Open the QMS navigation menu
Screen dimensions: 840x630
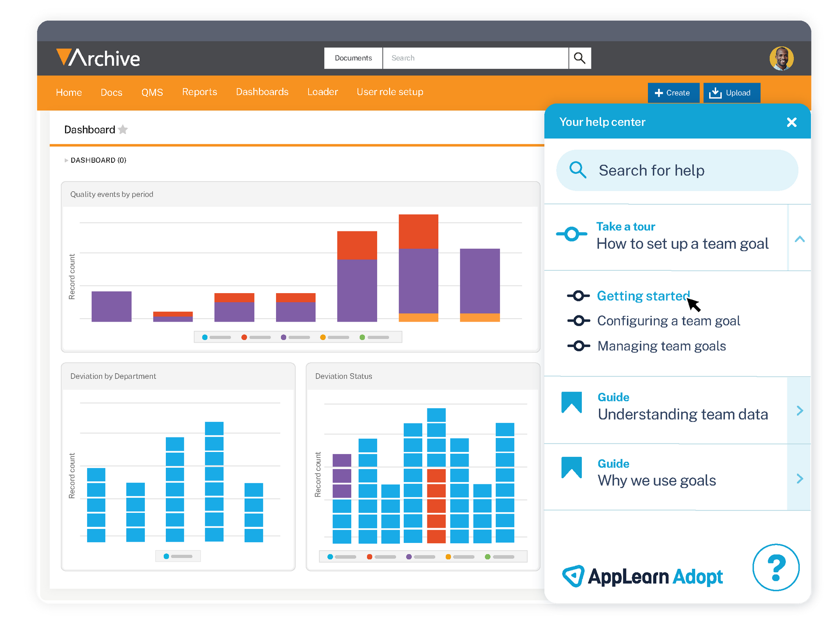coord(152,92)
